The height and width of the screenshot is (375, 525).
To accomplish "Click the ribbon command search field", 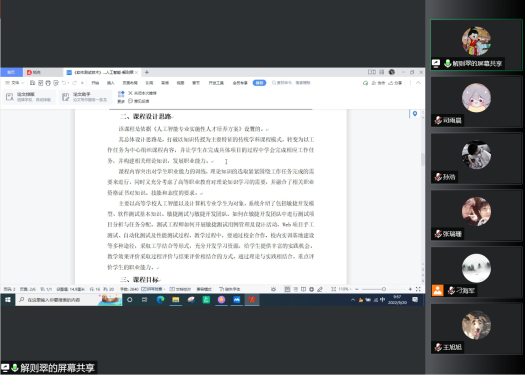I will (x=291, y=83).
